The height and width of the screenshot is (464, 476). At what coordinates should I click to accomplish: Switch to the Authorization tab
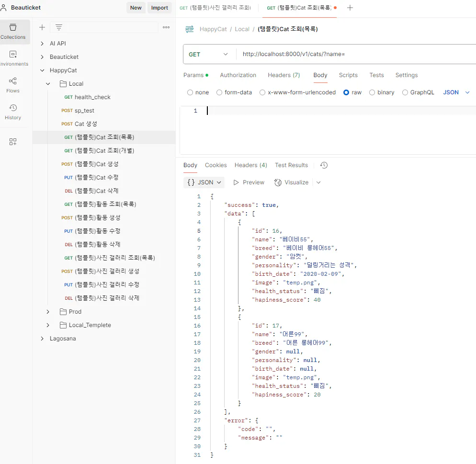tap(238, 75)
